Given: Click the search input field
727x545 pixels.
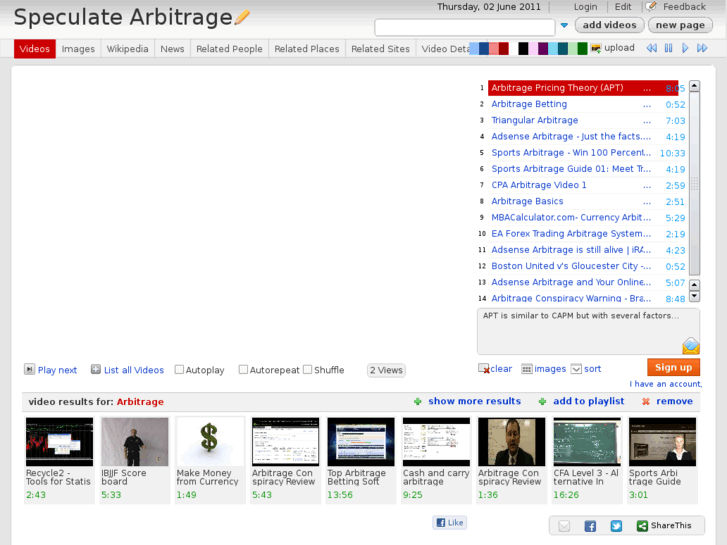Looking at the screenshot, I should tap(465, 27).
